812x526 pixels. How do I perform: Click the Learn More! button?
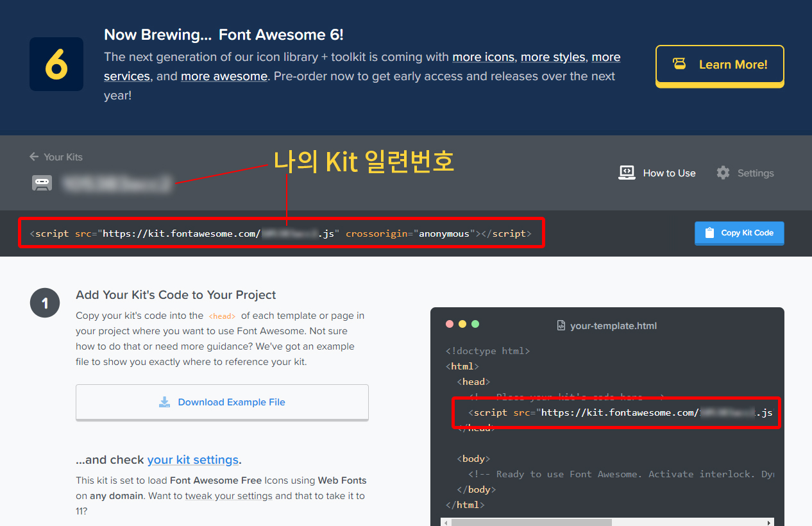click(x=720, y=65)
